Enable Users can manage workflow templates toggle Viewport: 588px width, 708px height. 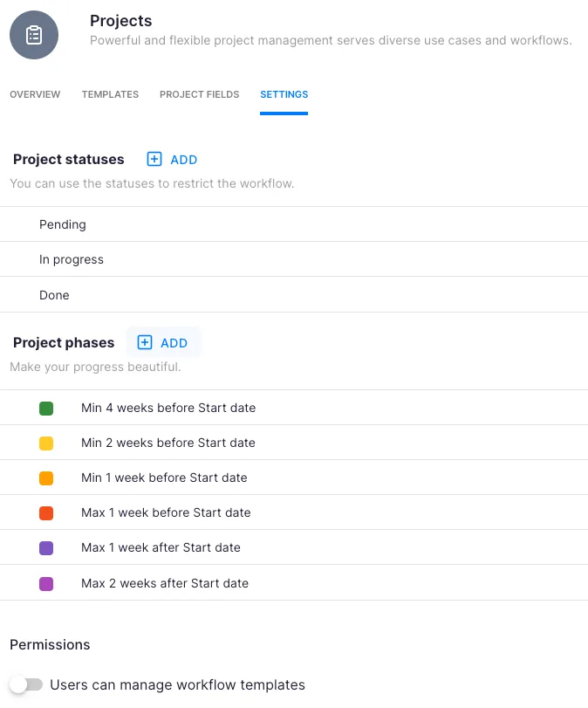tap(26, 684)
